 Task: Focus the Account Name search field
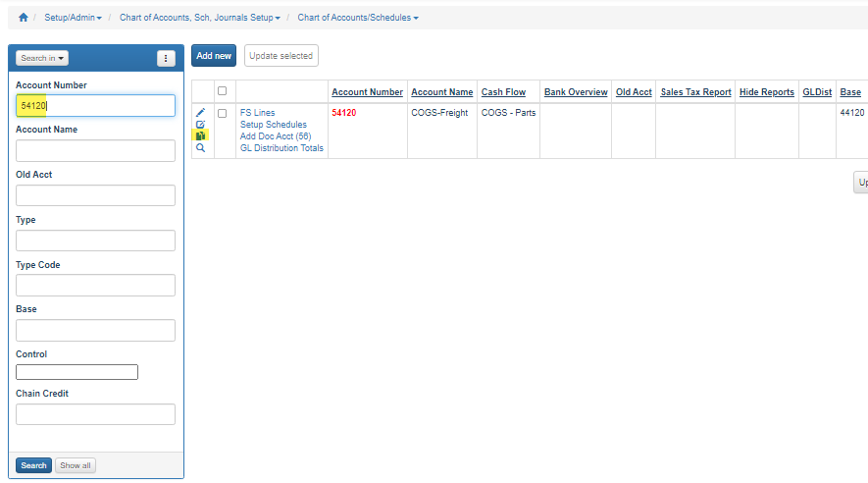tap(95, 150)
